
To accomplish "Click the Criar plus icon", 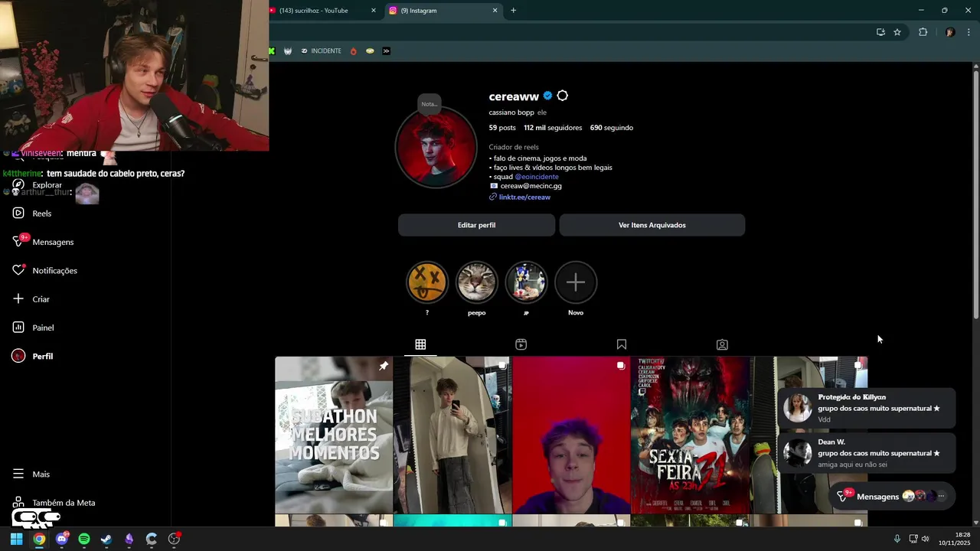I will pos(18,298).
